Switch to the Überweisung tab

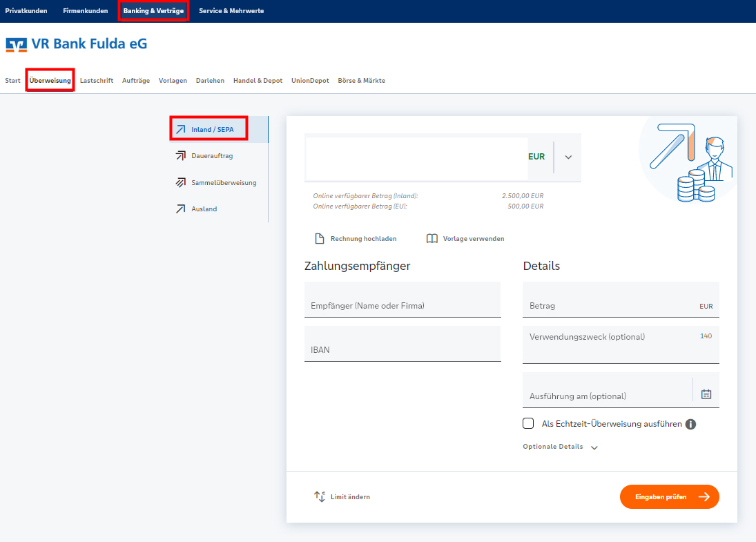50,81
